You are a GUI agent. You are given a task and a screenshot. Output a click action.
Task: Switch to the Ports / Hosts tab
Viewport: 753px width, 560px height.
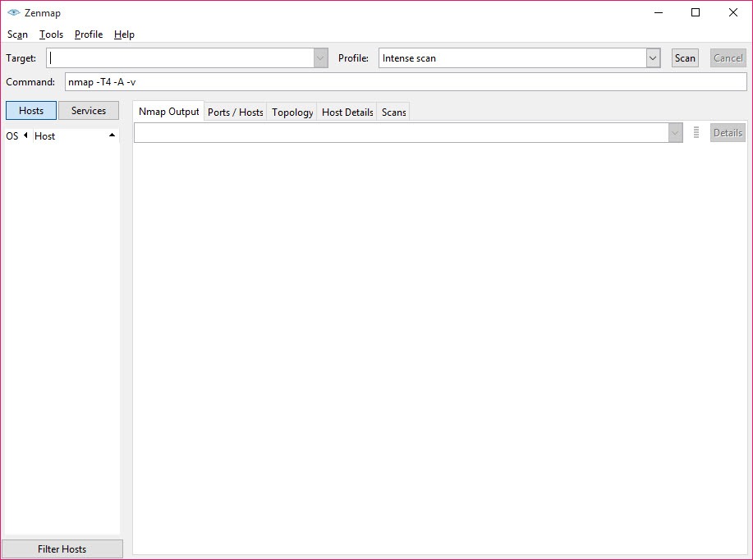[x=236, y=112]
